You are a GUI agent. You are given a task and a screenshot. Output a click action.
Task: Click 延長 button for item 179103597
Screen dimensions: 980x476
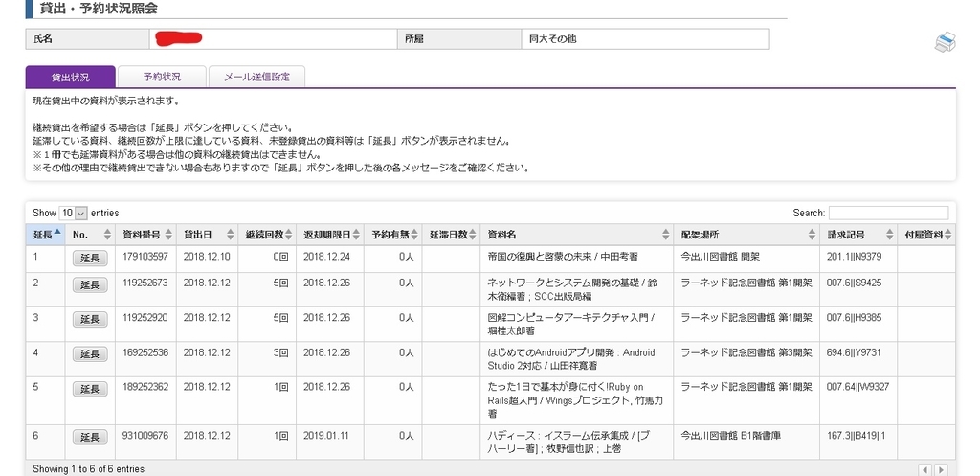[90, 259]
